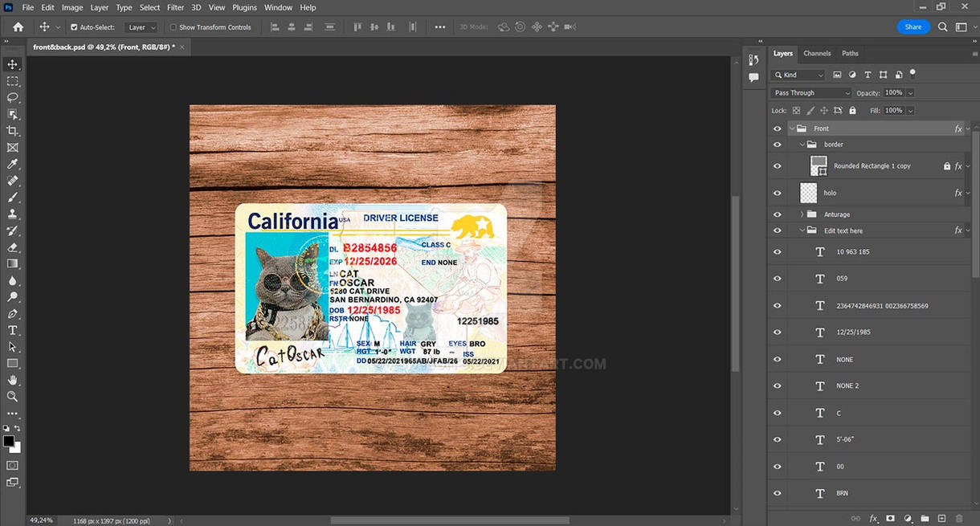The image size is (980, 526).
Task: Collapse the Front group arrow
Action: pos(793,128)
